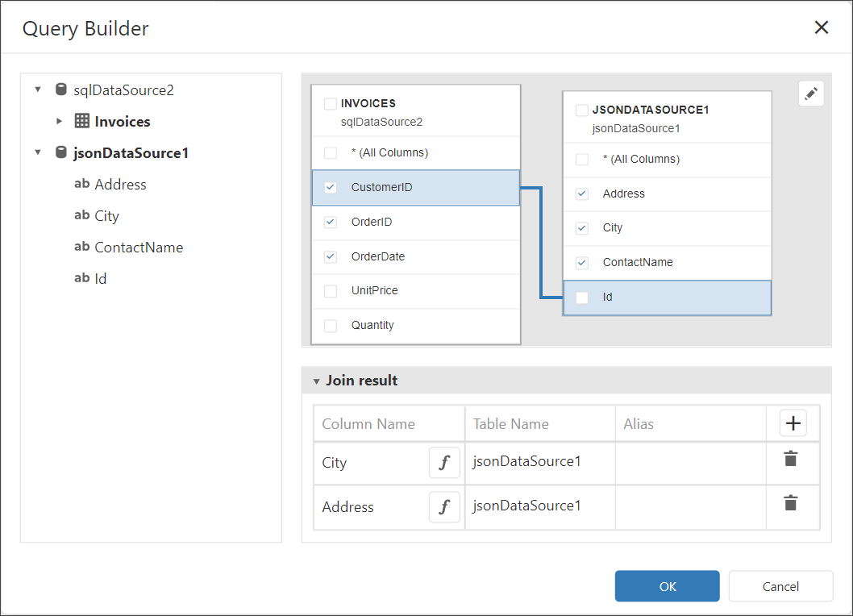Click the plus icon to add column
This screenshot has height=616, width=853.
793,423
